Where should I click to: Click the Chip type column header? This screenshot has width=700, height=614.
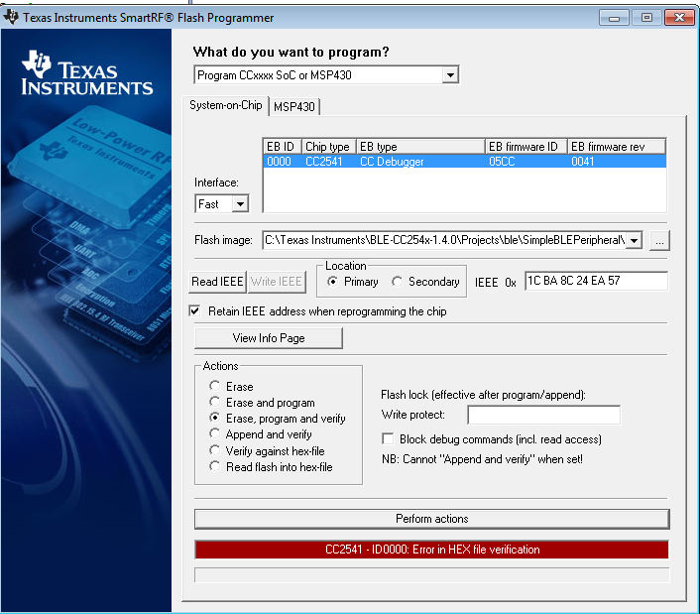[x=329, y=147]
